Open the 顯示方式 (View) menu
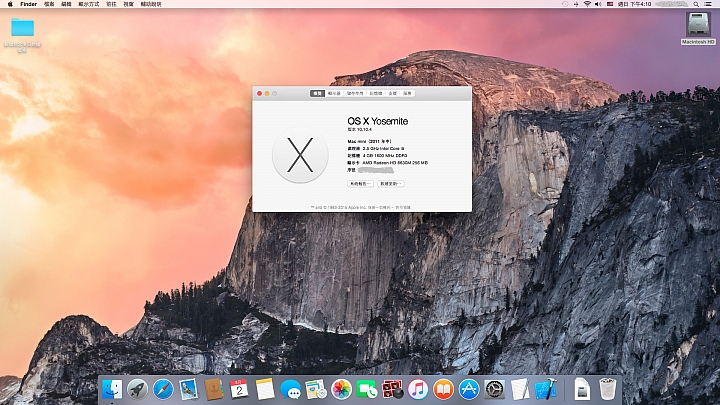This screenshot has height=405, width=720. coord(89,4)
